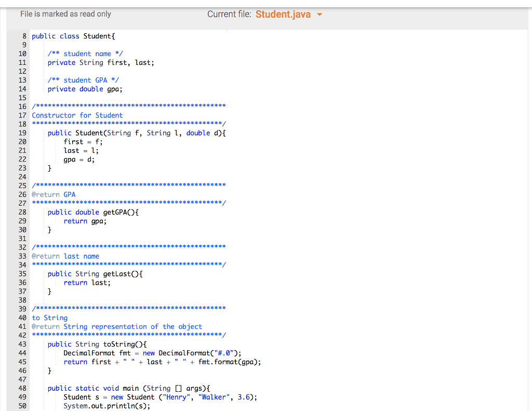Click the 'File is marked as read only' notice
This screenshot has height=411, width=532.
pos(66,14)
